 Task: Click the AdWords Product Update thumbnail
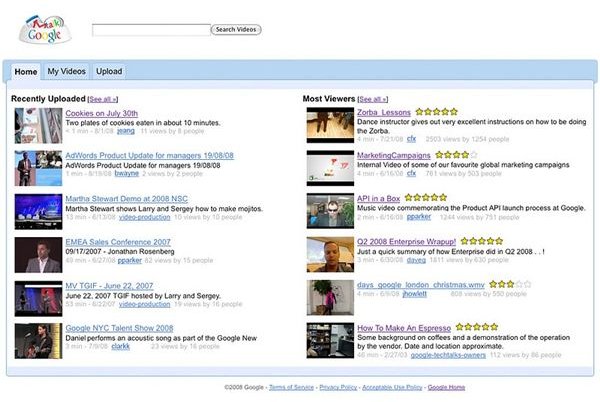tap(38, 168)
